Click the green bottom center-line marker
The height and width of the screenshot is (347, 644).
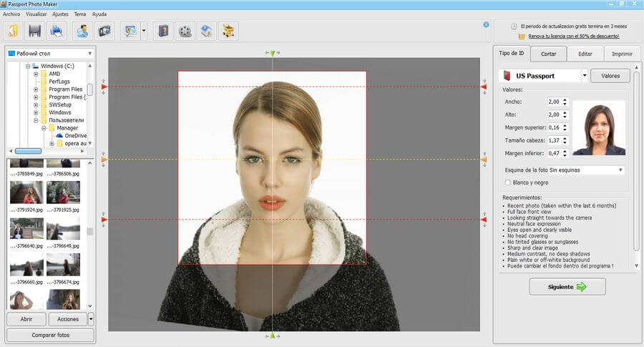(x=273, y=336)
